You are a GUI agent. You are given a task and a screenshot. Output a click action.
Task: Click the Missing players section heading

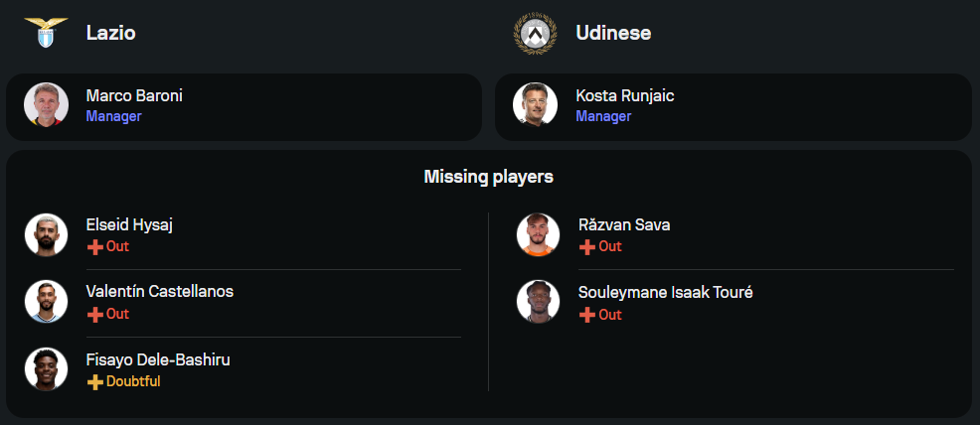pos(489,177)
